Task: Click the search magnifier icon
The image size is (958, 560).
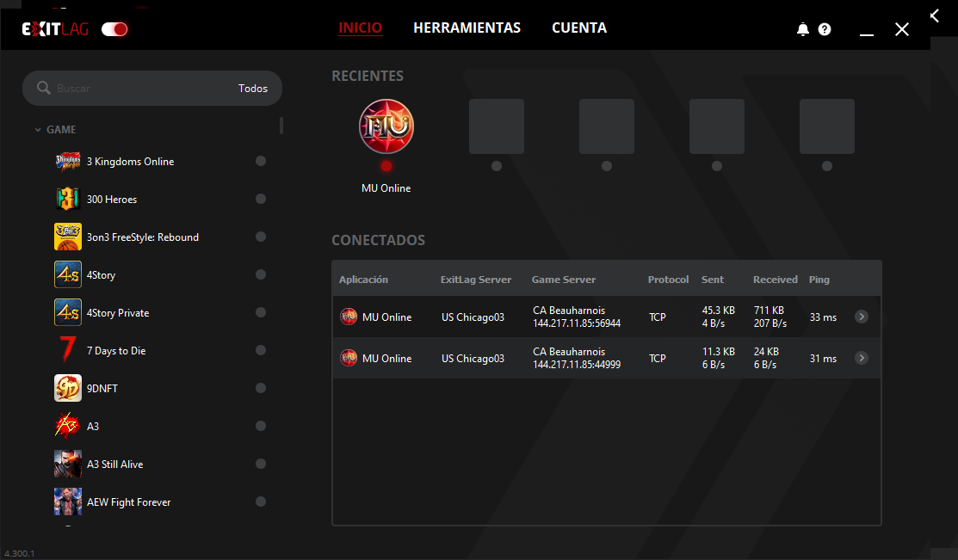Action: click(43, 88)
